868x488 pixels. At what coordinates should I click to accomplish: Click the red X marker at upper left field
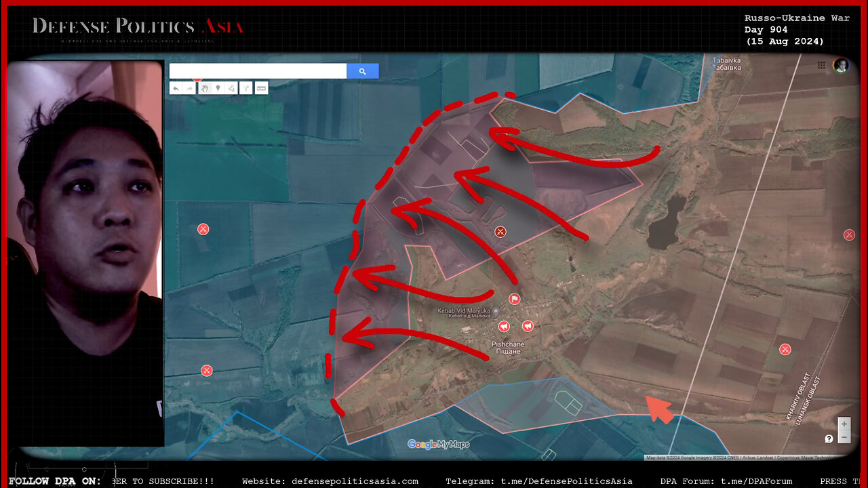(x=203, y=229)
